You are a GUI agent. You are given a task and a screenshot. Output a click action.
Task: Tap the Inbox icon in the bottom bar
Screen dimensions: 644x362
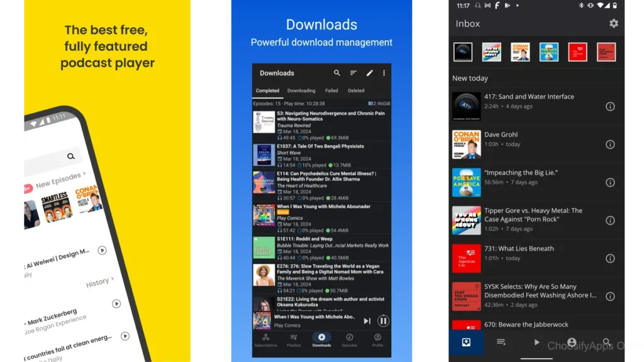coord(466,341)
